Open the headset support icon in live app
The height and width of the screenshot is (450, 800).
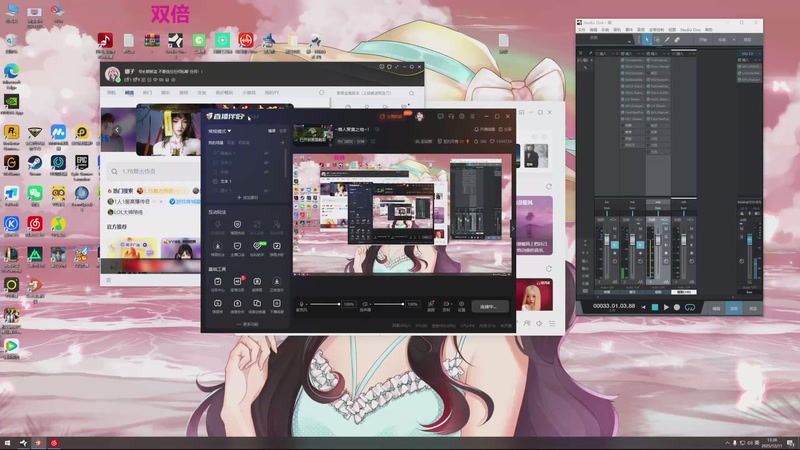tap(451, 116)
